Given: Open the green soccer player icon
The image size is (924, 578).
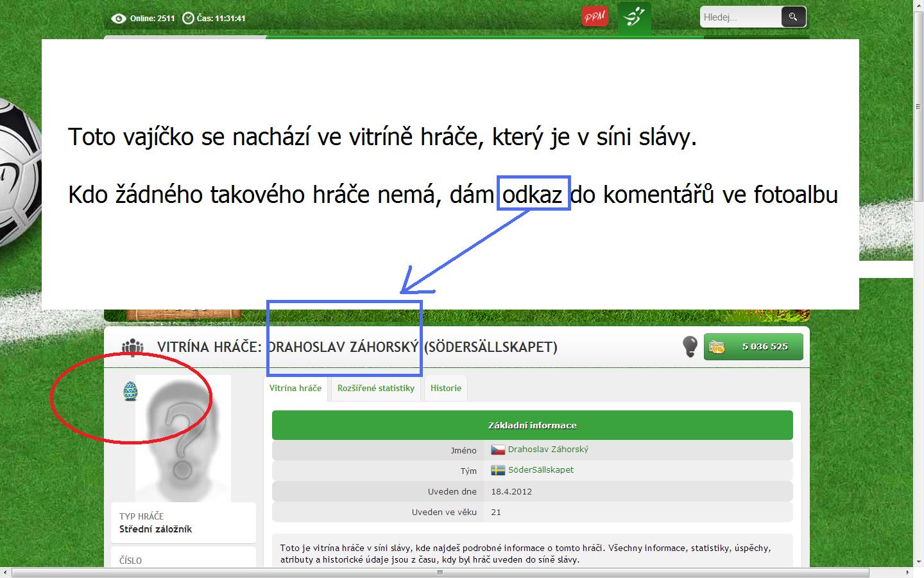Looking at the screenshot, I should click(635, 17).
